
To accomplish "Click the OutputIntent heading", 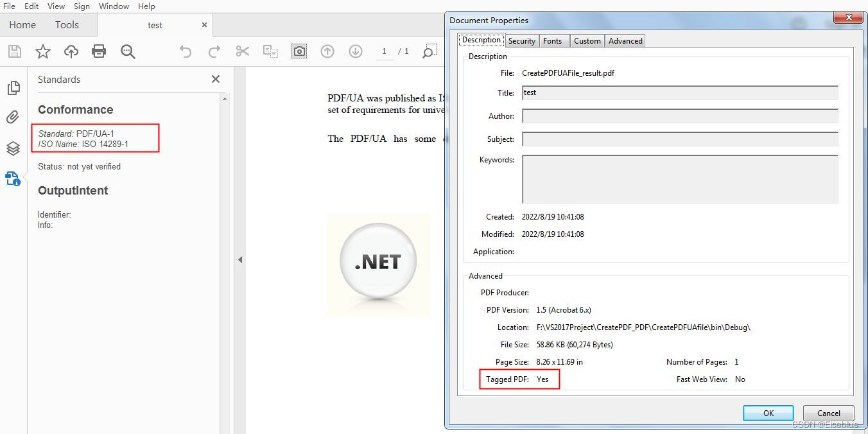I will coord(73,191).
